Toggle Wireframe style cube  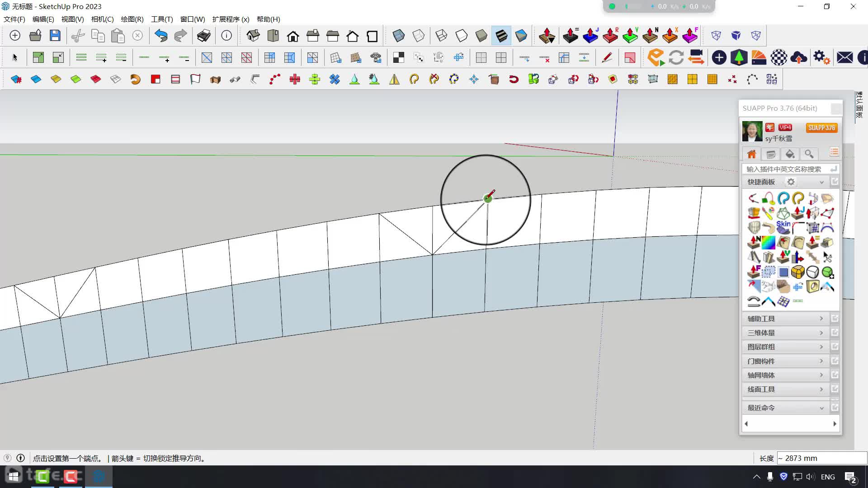(x=442, y=36)
